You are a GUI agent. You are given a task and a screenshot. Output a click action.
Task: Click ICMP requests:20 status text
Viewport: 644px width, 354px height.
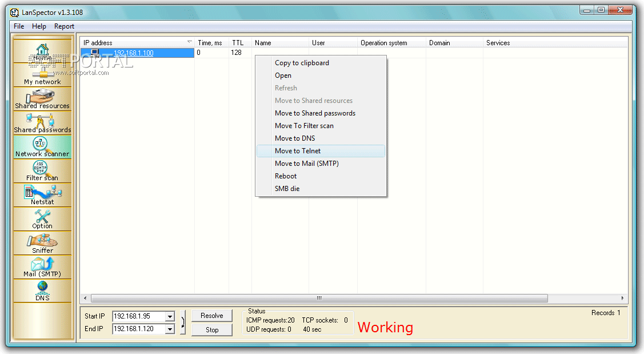pos(270,320)
